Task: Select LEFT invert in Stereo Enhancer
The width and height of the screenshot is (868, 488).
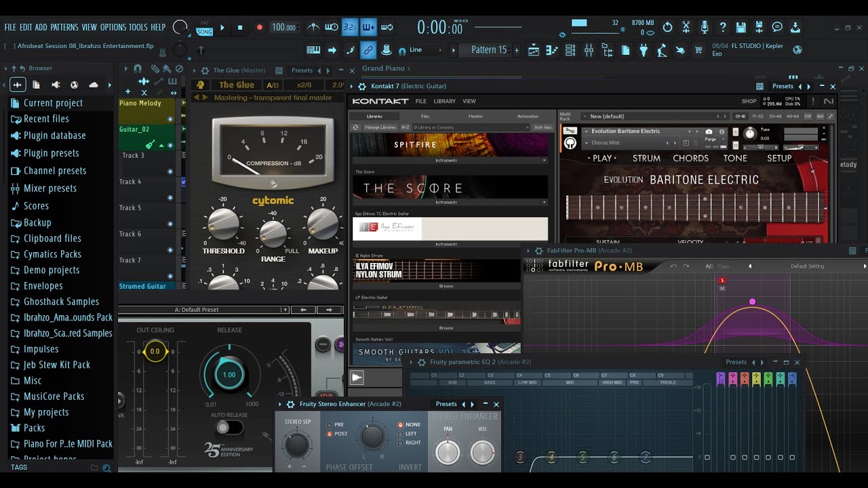Action: 409,434
